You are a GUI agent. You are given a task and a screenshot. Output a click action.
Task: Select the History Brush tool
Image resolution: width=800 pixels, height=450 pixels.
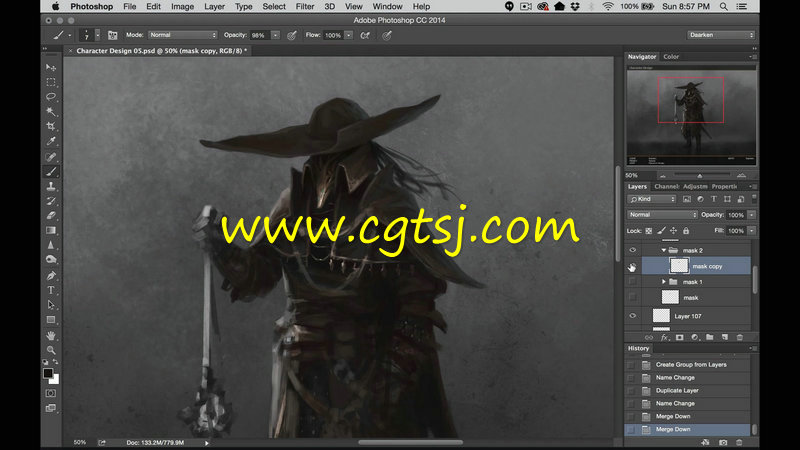coord(51,201)
